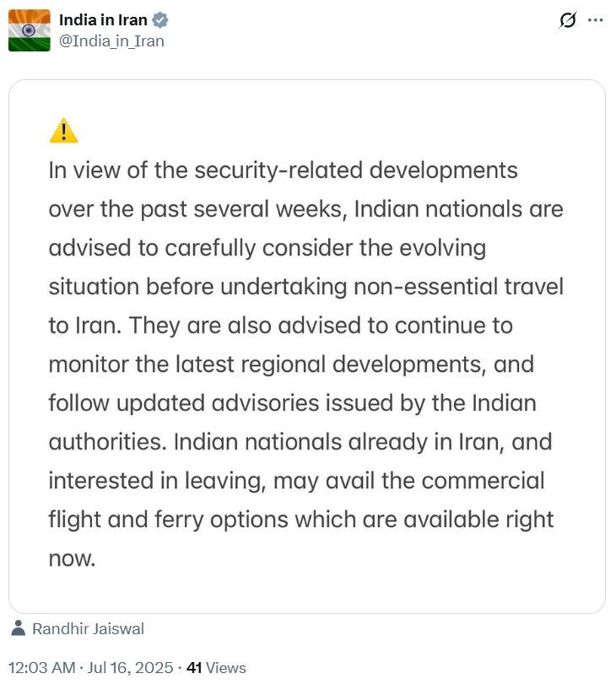The image size is (616, 684).
Task: Click 'security-related developments' in the advisory image
Action: point(355,170)
